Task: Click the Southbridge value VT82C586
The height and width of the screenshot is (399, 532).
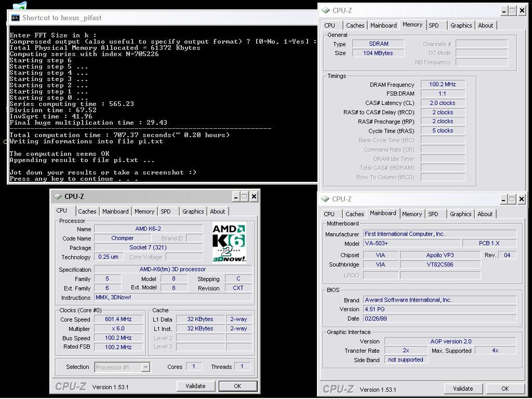Action: [x=440, y=264]
